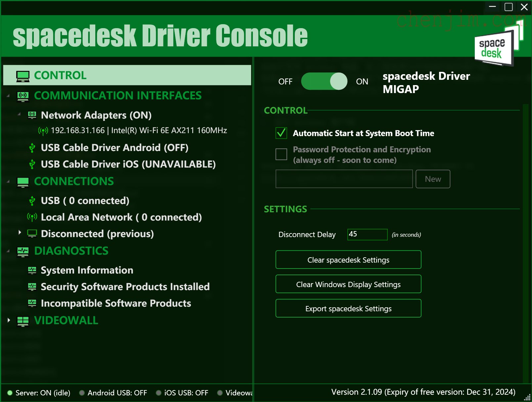Click the USB icon for Android cable driver

32,148
